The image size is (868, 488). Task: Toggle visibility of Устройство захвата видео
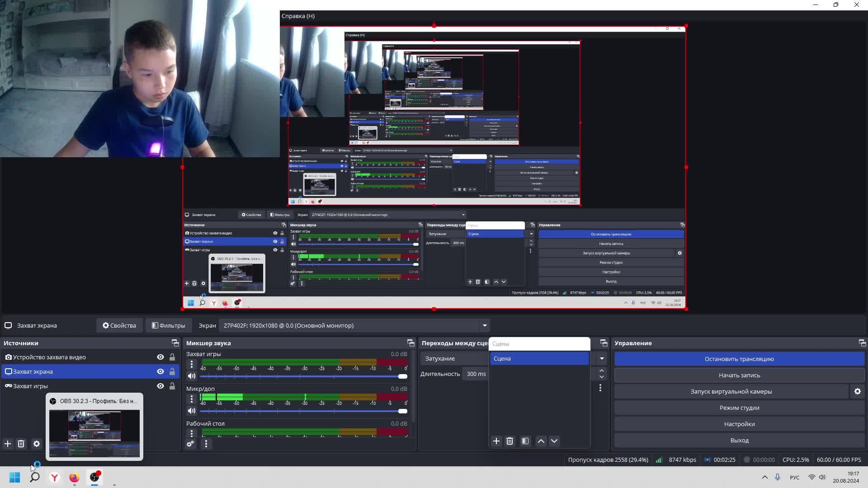pos(160,357)
